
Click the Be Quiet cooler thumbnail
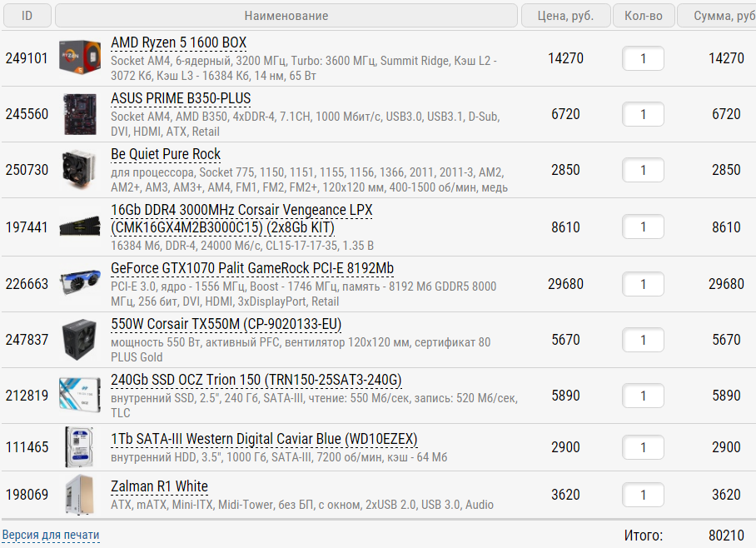80,169
